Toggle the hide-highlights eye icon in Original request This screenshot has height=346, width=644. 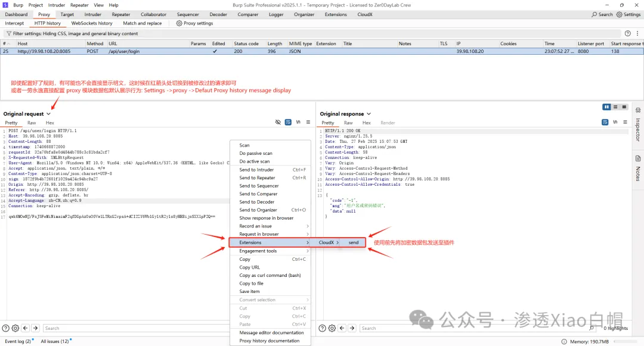tap(278, 122)
